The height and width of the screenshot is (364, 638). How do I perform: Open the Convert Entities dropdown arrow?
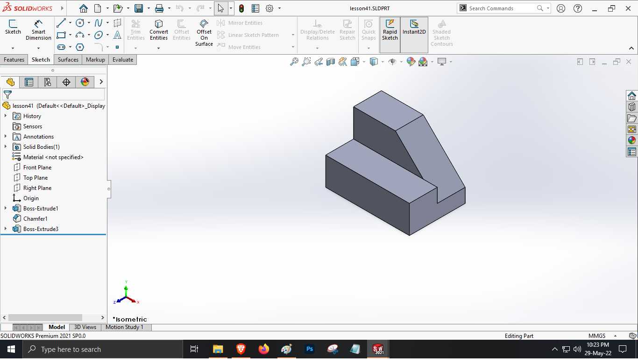click(x=158, y=48)
